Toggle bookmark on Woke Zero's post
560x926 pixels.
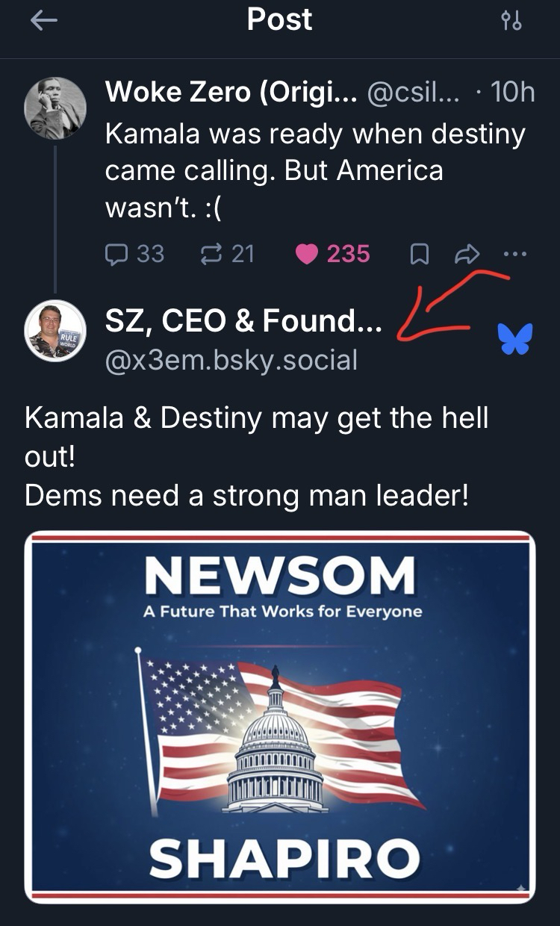(420, 254)
